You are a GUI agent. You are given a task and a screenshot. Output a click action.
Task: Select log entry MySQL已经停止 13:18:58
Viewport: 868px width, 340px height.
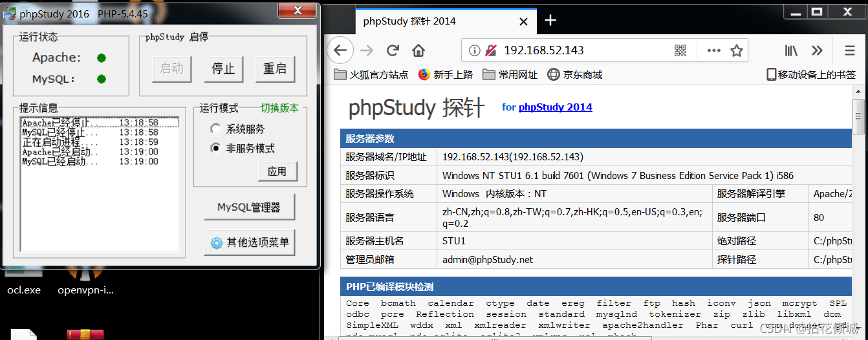click(100, 132)
